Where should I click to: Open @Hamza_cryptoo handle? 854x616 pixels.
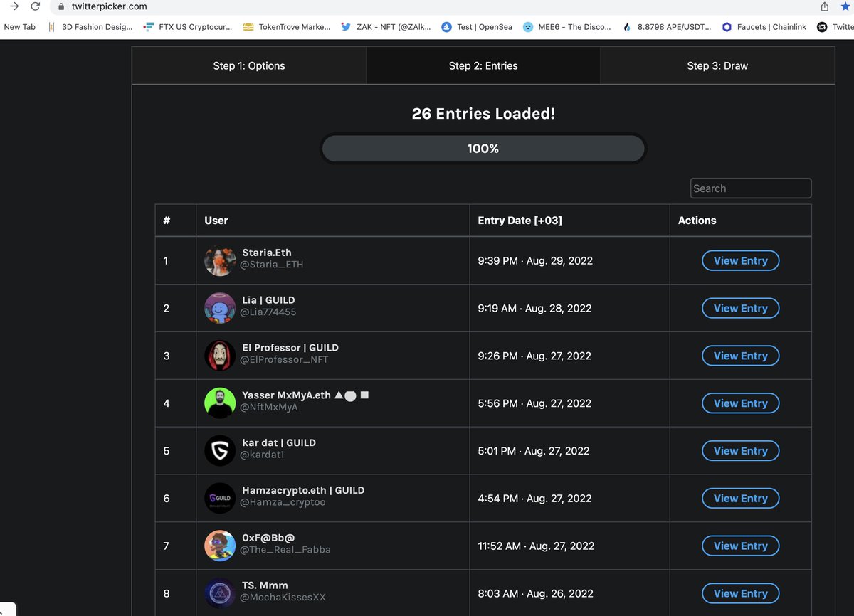click(283, 502)
